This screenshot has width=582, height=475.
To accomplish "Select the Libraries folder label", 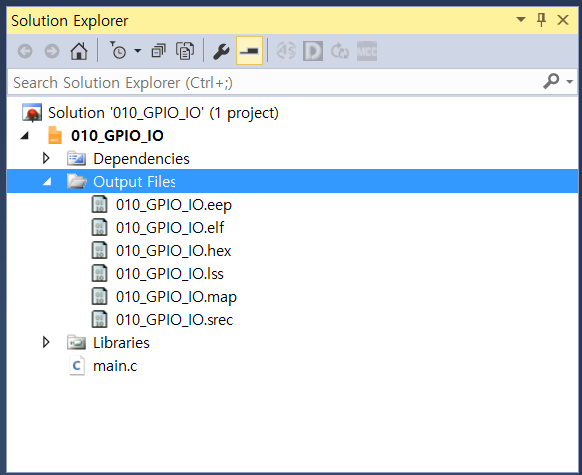I will tap(121, 343).
